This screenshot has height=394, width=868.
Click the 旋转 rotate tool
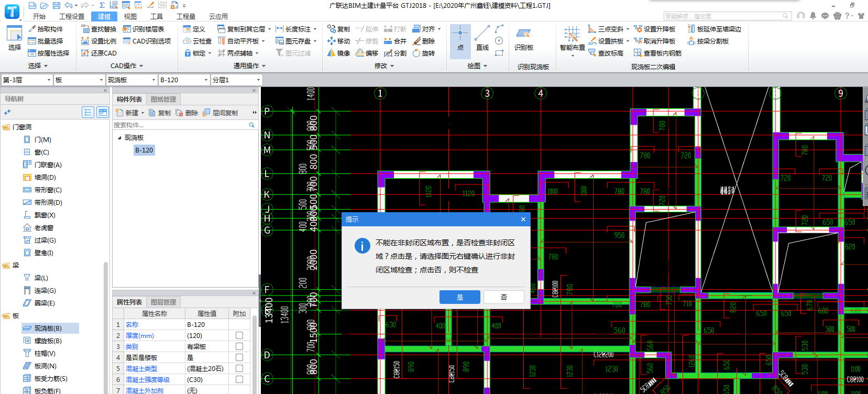[424, 53]
